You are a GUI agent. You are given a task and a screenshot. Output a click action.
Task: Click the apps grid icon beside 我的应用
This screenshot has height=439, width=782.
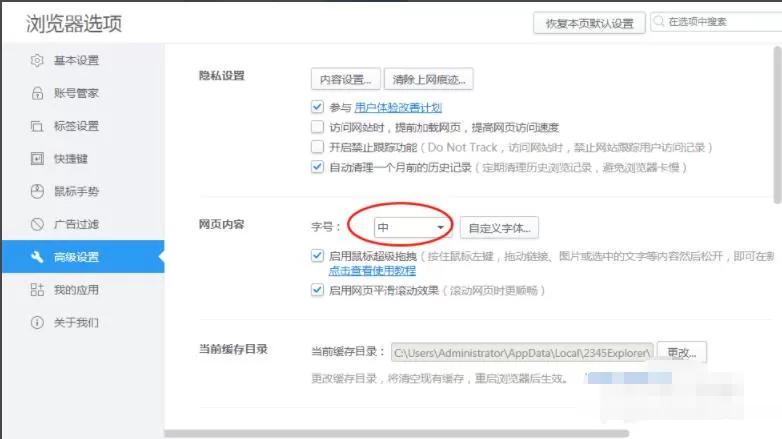point(37,289)
